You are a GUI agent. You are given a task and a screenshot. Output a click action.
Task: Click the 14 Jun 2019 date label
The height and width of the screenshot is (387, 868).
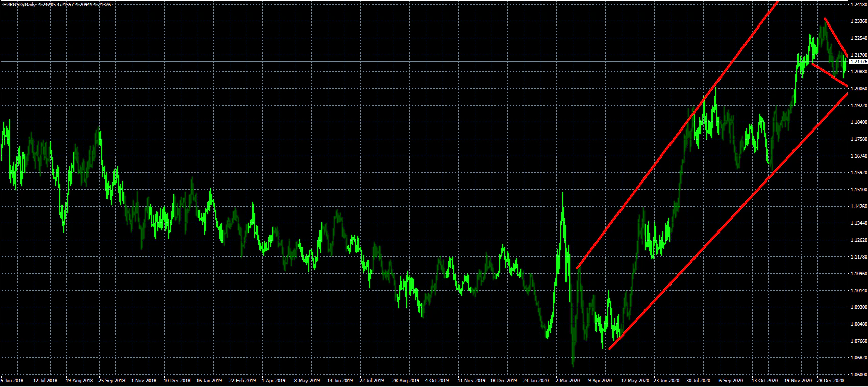coord(339,380)
